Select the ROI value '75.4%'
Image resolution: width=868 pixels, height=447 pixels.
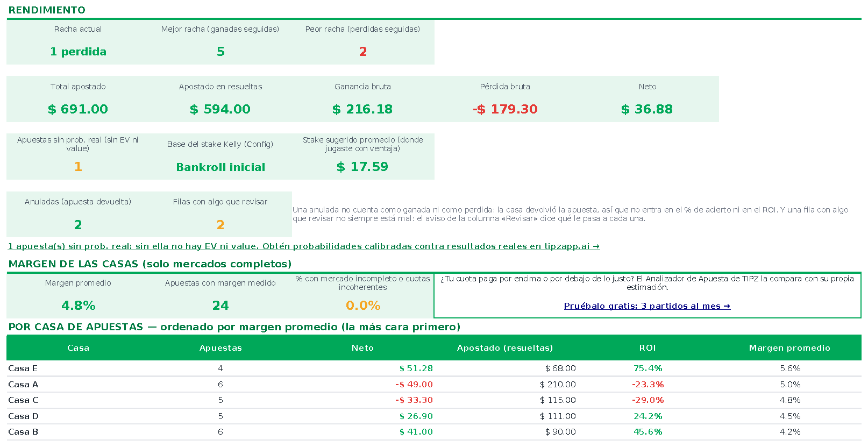coord(648,368)
